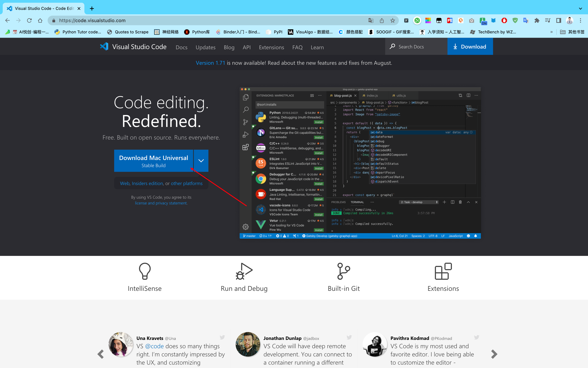The width and height of the screenshot is (588, 368).
Task: Open the Insiders edition link
Action: (x=147, y=183)
